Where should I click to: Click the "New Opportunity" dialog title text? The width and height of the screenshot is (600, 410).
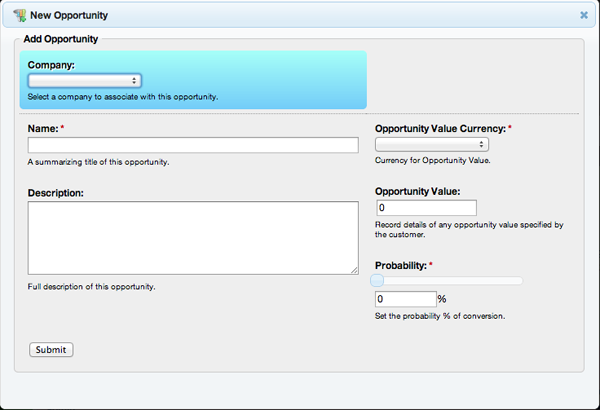tap(69, 15)
